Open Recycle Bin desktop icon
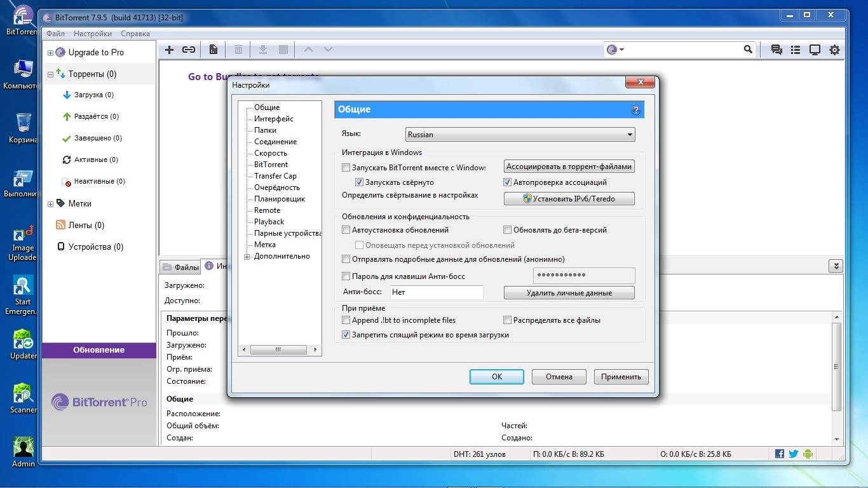 pyautogui.click(x=23, y=127)
